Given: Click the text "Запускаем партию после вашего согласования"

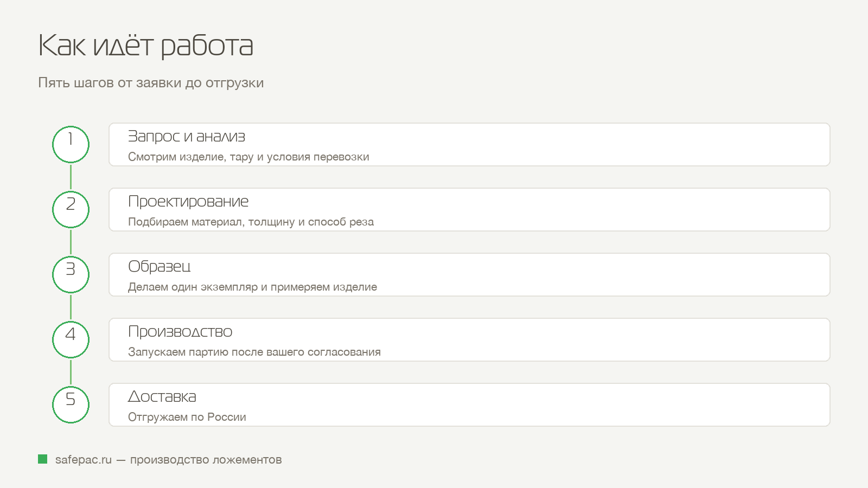Looking at the screenshot, I should click(254, 352).
